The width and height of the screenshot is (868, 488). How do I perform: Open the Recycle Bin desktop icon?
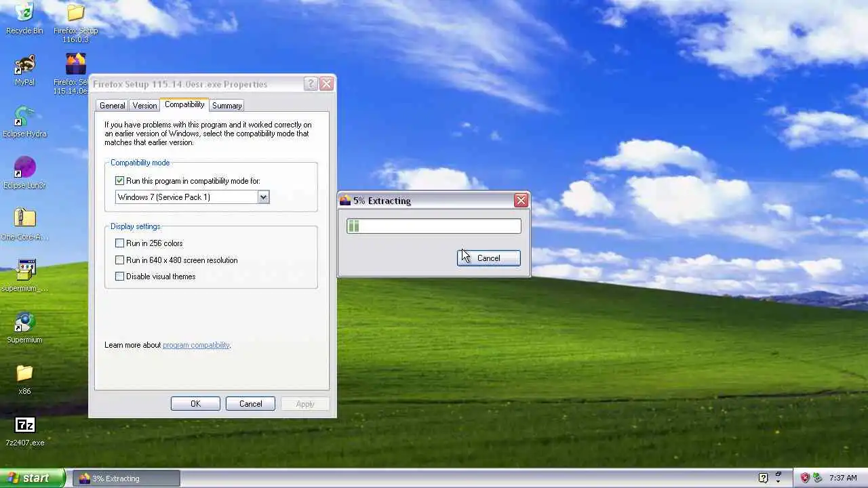click(24, 12)
